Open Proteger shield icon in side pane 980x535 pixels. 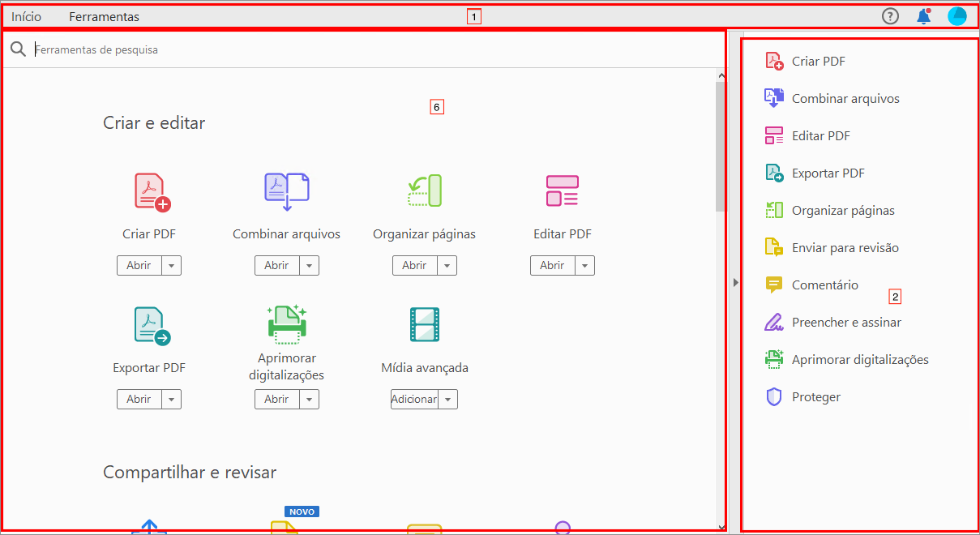pyautogui.click(x=774, y=396)
